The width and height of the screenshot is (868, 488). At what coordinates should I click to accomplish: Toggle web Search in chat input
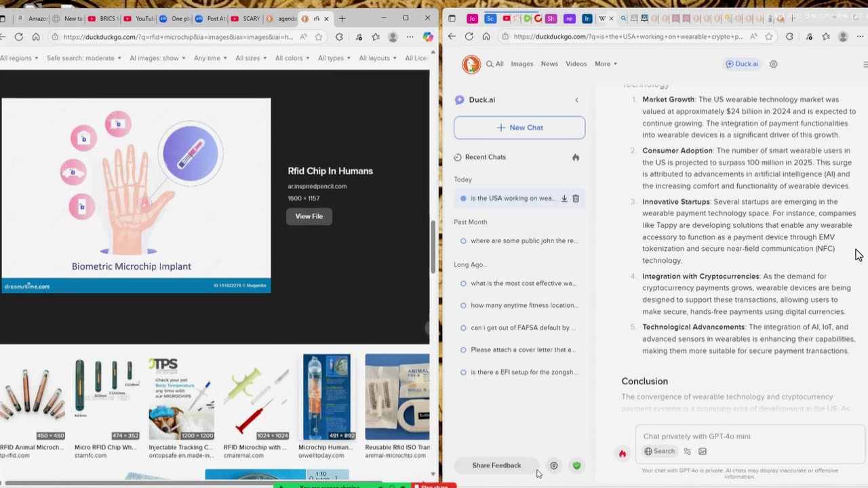coord(660,451)
